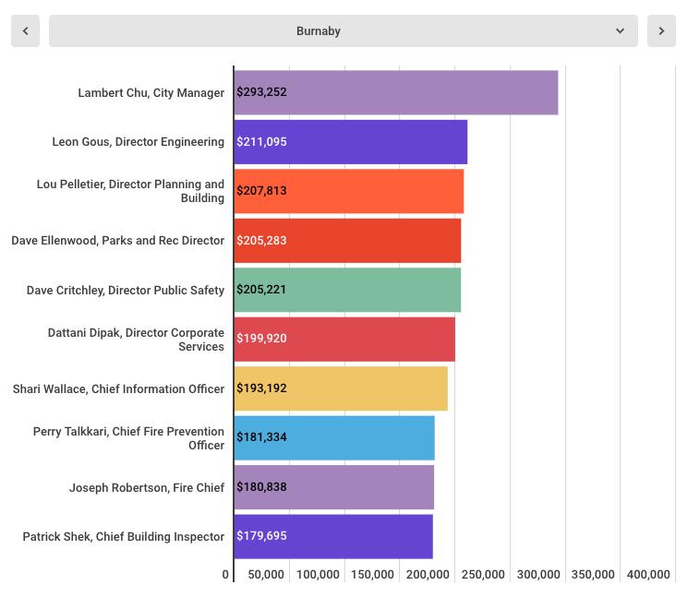
Task: Click the previous city arrow button
Action: click(25, 30)
